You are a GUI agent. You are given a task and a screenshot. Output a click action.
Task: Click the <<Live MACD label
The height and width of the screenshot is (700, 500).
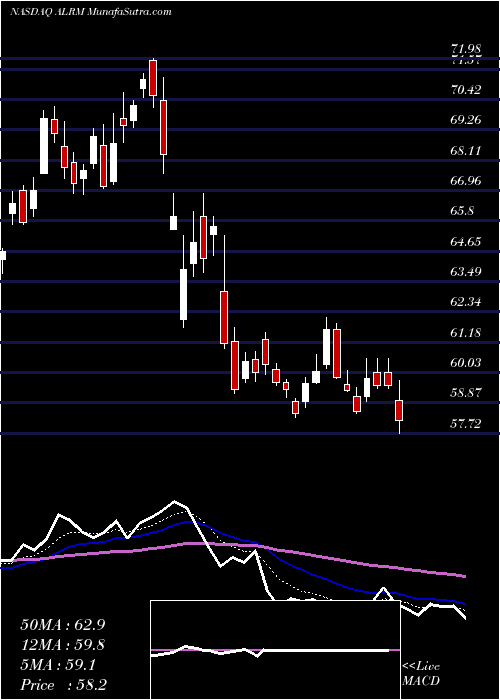(x=421, y=674)
